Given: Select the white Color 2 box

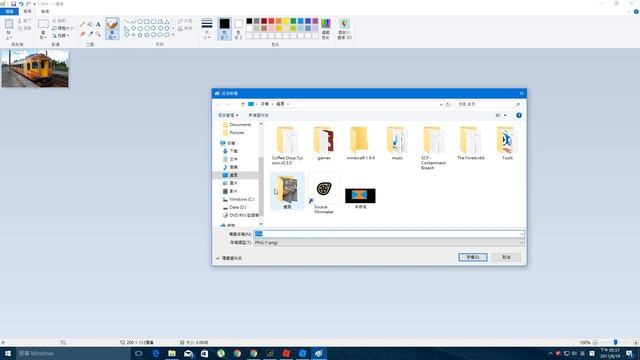Looking at the screenshot, I should coord(238,29).
